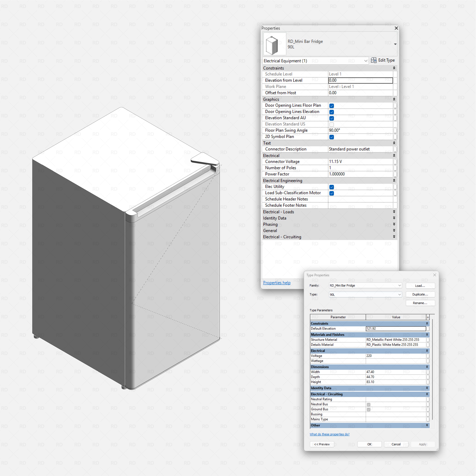Image resolution: width=476 pixels, height=476 pixels.
Task: Click associate parameter box beside Connector Voltage
Action: click(395, 162)
